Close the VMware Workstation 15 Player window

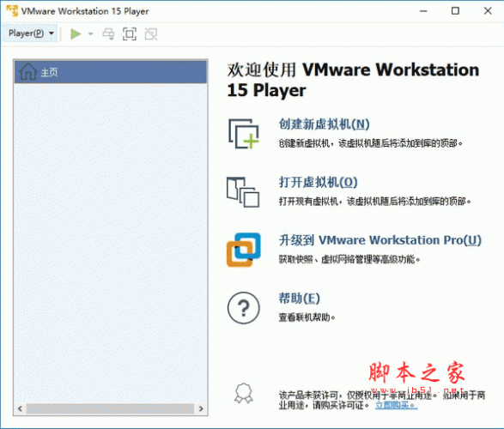[488, 11]
